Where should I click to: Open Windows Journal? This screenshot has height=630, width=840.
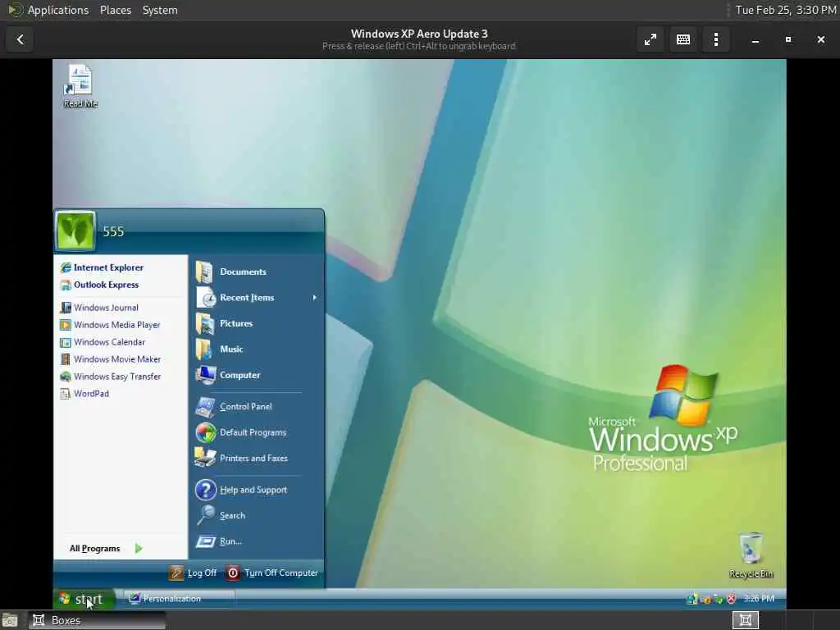(99, 308)
